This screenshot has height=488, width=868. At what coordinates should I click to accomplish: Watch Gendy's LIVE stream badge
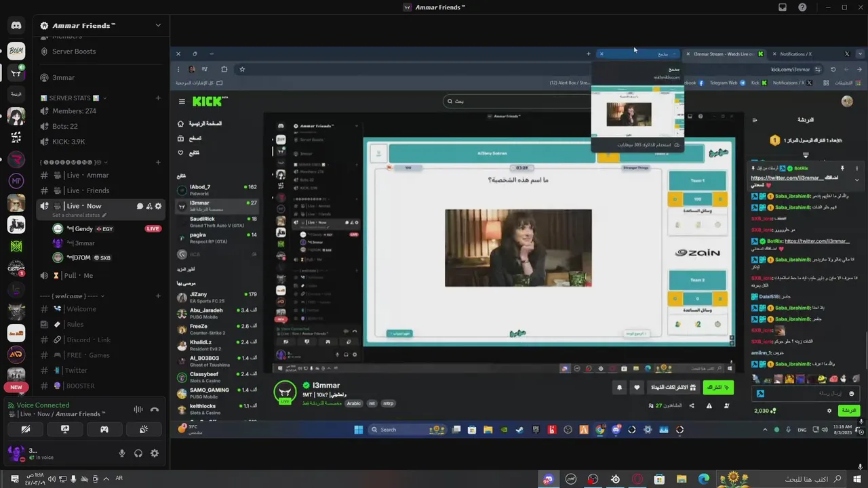click(x=153, y=229)
